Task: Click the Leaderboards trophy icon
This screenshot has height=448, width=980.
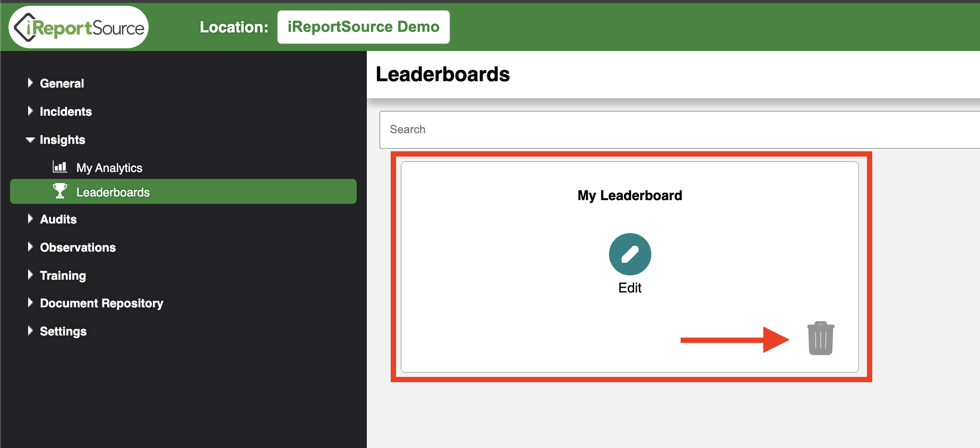Action: point(60,191)
